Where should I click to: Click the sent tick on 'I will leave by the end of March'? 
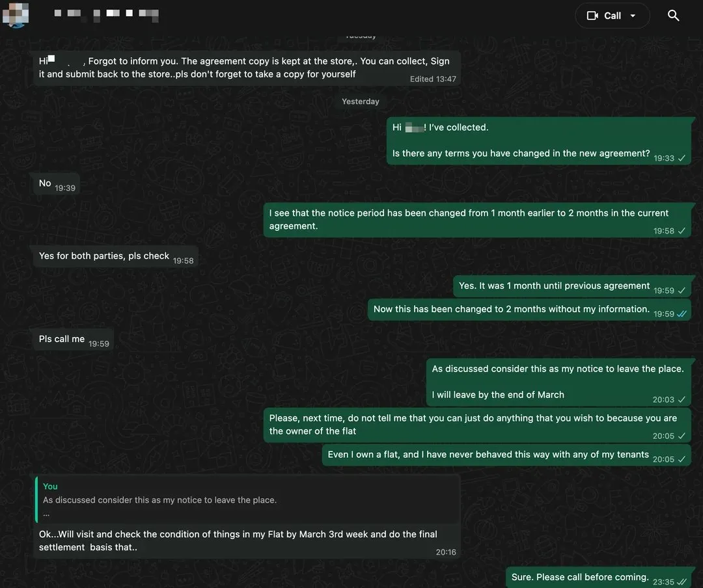click(x=681, y=399)
